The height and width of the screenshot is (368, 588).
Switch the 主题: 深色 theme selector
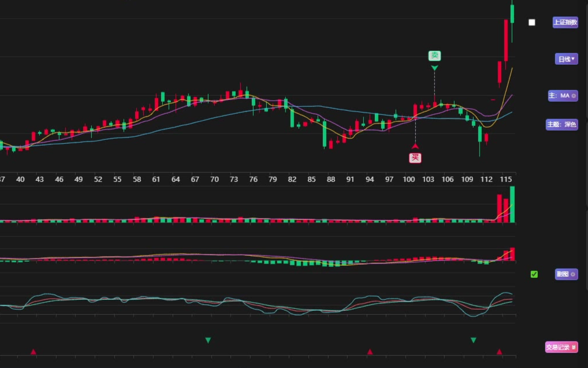tap(561, 124)
